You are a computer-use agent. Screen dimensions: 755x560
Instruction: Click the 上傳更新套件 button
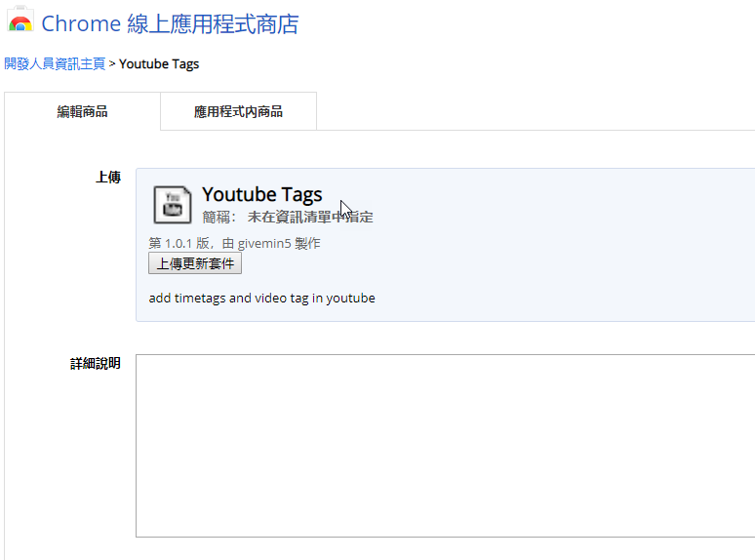tap(195, 263)
